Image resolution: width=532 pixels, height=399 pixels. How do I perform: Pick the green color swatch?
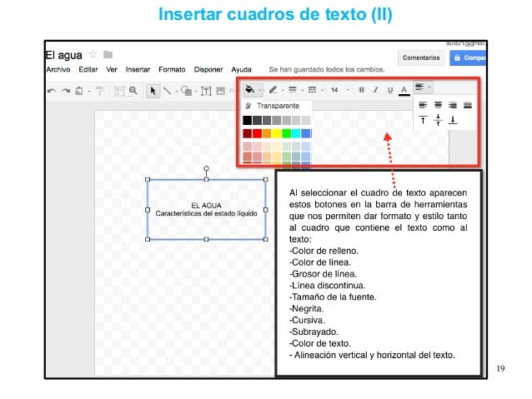(x=286, y=133)
